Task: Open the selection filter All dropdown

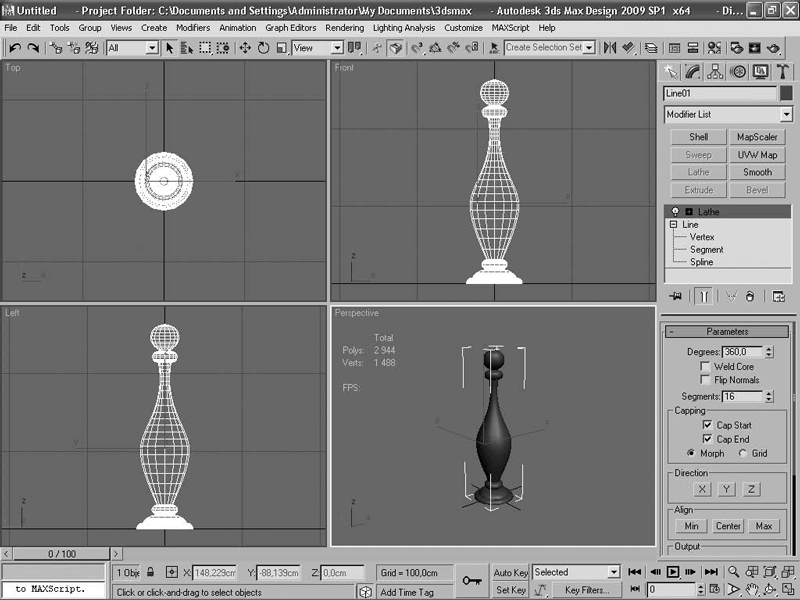Action: 152,48
